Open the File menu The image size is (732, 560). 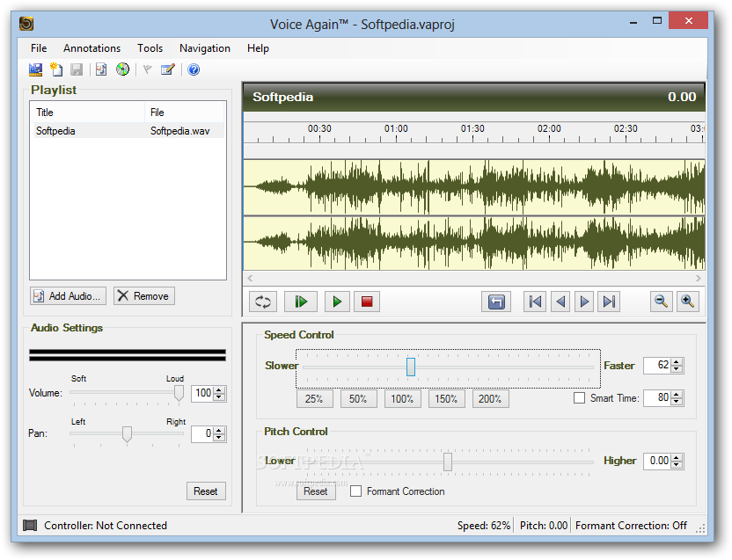(39, 48)
